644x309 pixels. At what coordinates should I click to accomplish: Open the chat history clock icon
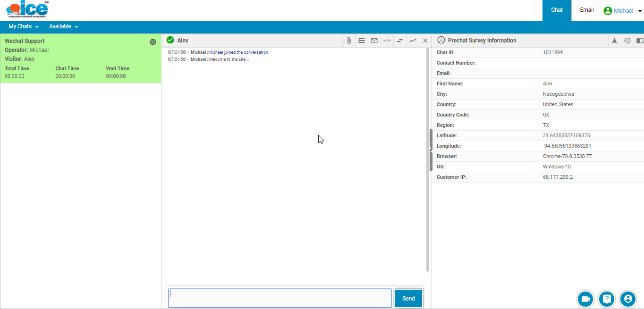click(x=627, y=41)
